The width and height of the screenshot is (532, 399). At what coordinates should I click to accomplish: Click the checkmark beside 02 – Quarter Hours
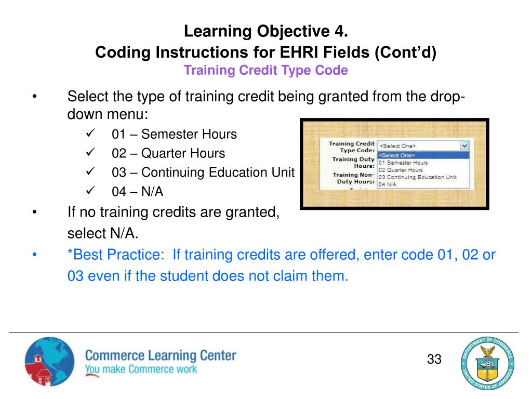[x=89, y=153]
